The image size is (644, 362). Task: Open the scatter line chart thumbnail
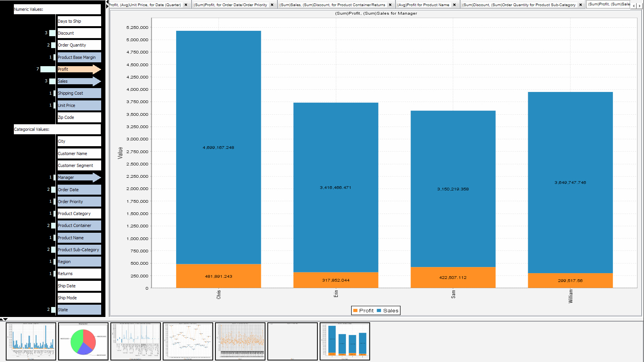tap(188, 341)
